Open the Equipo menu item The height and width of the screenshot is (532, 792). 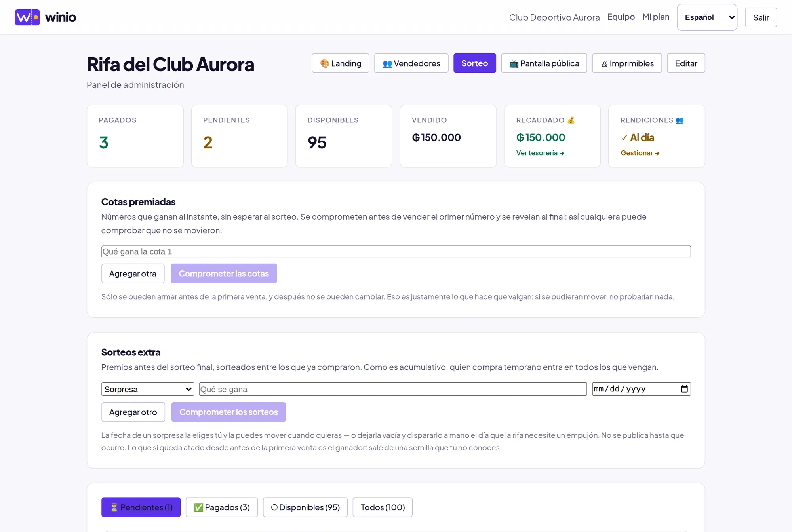[621, 17]
